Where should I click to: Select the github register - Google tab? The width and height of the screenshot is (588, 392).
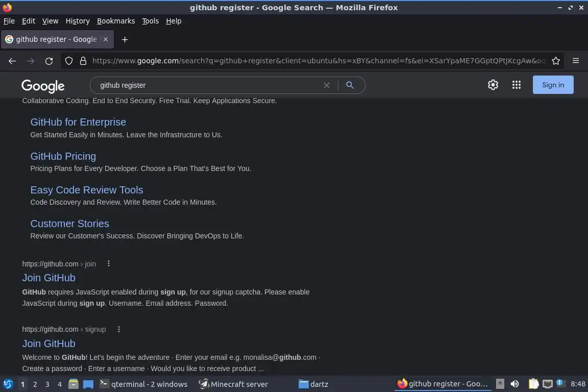[57, 39]
